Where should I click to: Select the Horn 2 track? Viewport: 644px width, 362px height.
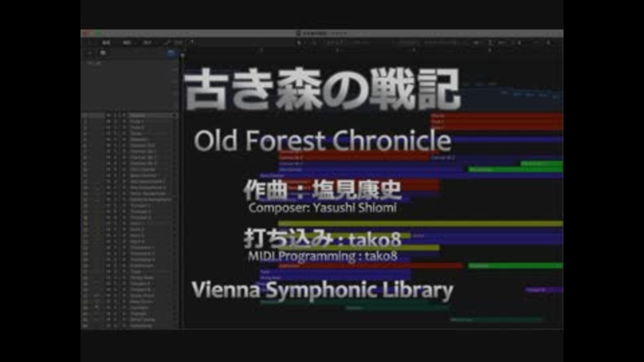click(x=129, y=229)
